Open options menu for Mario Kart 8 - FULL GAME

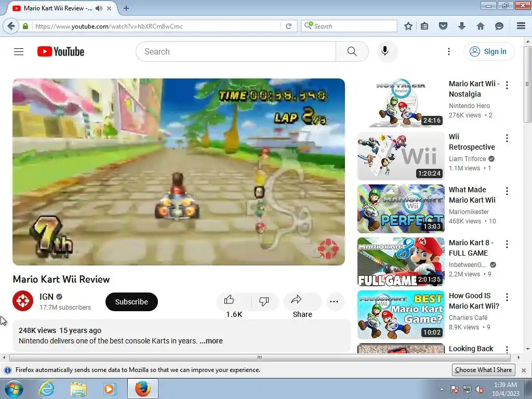(x=507, y=244)
